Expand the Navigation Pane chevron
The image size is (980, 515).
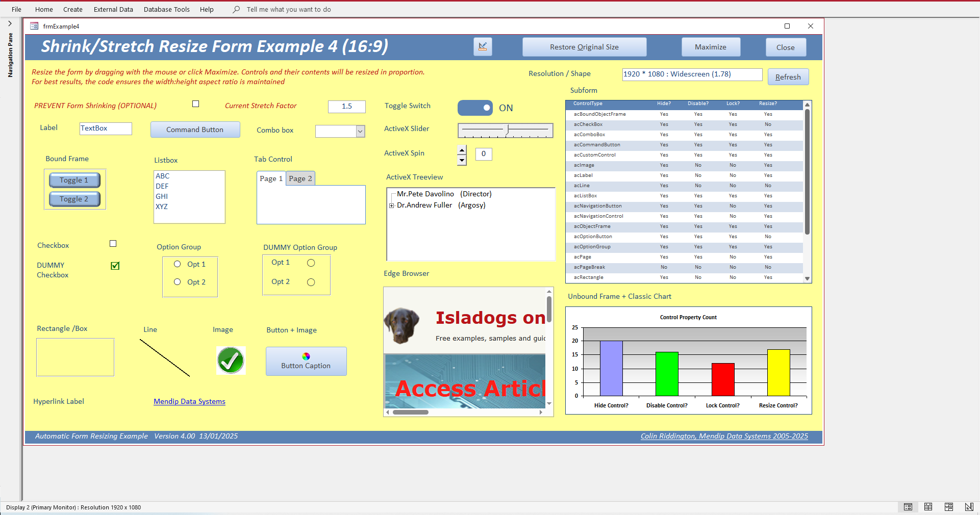[10, 23]
